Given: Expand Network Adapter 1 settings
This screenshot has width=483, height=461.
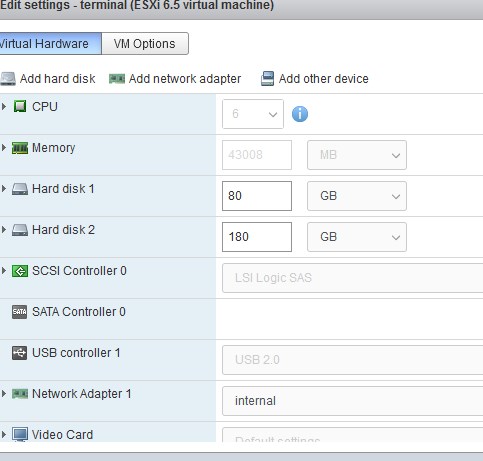Looking at the screenshot, I should [x=4, y=394].
